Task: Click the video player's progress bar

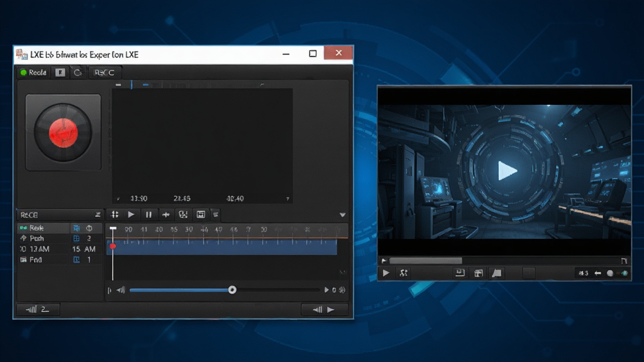Action: [x=505, y=261]
